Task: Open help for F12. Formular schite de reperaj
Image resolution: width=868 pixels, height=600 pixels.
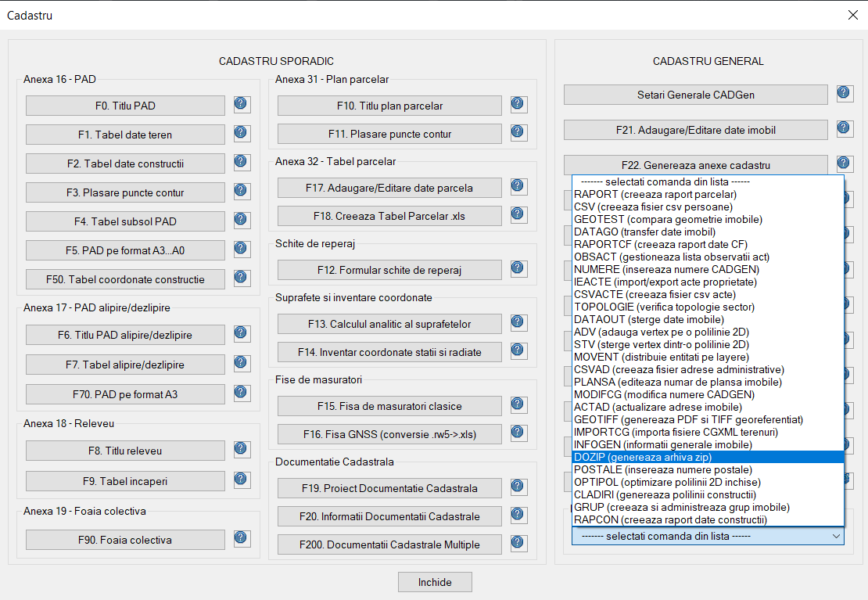Action: point(518,268)
